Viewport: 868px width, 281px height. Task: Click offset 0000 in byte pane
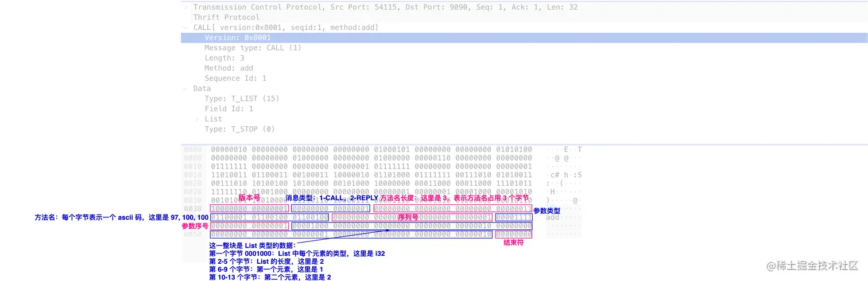(192, 150)
